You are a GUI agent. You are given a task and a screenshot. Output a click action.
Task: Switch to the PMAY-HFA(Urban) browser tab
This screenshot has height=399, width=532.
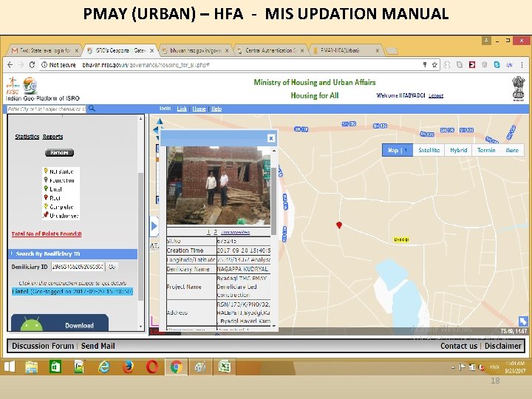click(x=345, y=50)
